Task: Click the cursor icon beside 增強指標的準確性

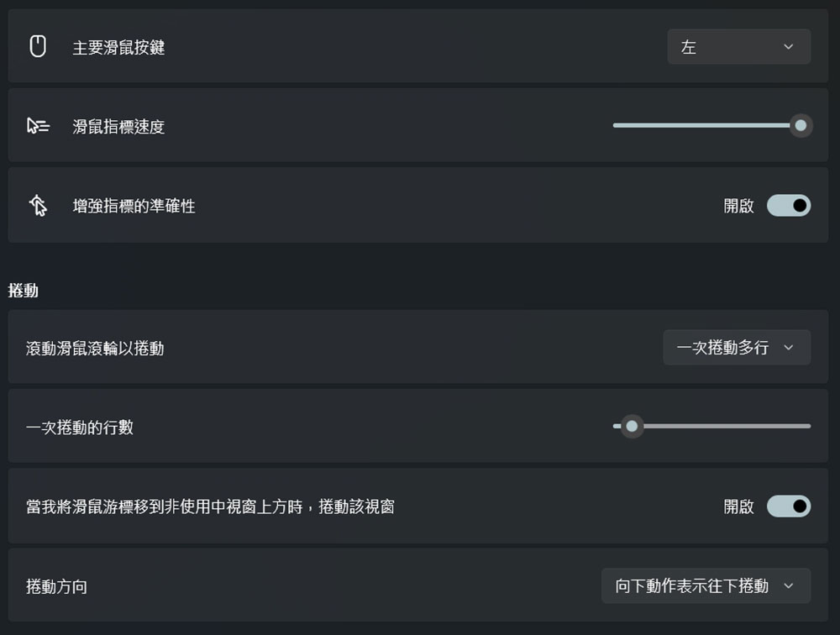Action: (x=37, y=205)
